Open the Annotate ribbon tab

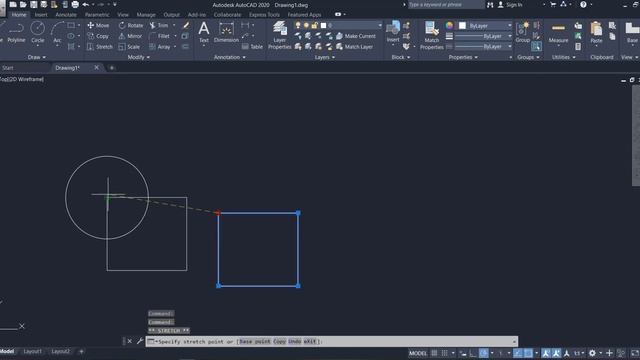point(66,15)
